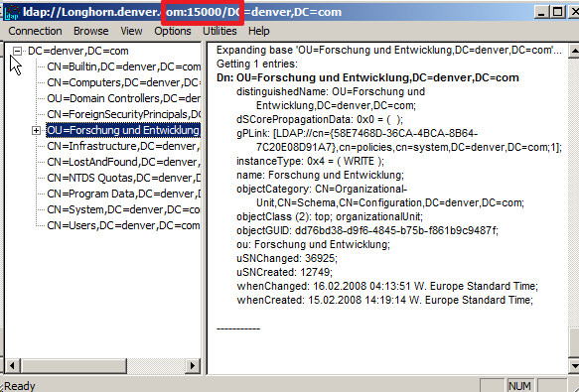Viewport: 579px width, 392px height.
Task: Select the CN=Computers tree item
Action: click(x=124, y=82)
